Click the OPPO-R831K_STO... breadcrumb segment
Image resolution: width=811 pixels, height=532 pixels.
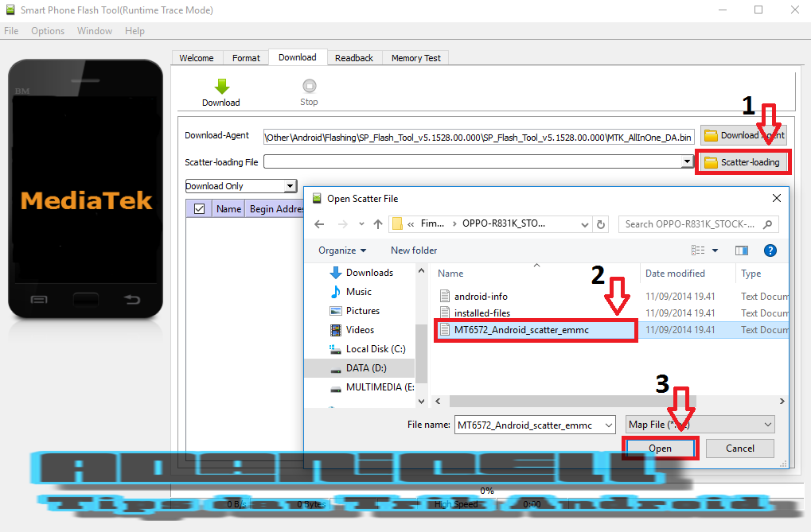(x=503, y=223)
